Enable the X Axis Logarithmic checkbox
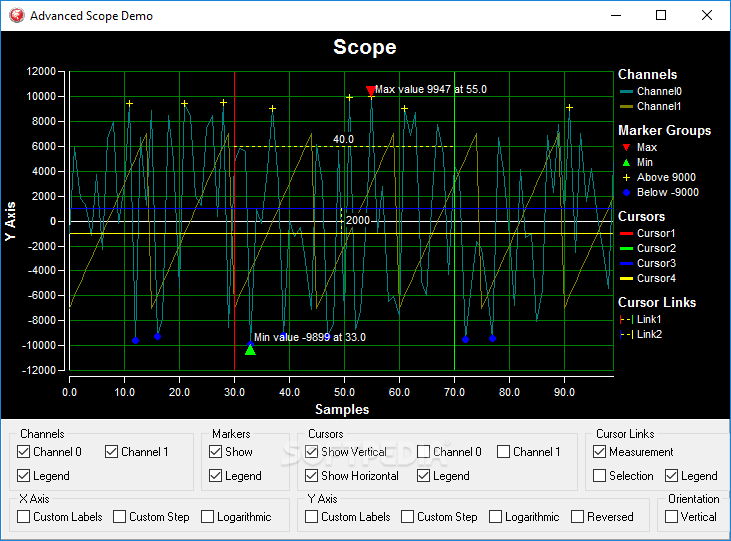Screen dimensions: 731x541 207,517
